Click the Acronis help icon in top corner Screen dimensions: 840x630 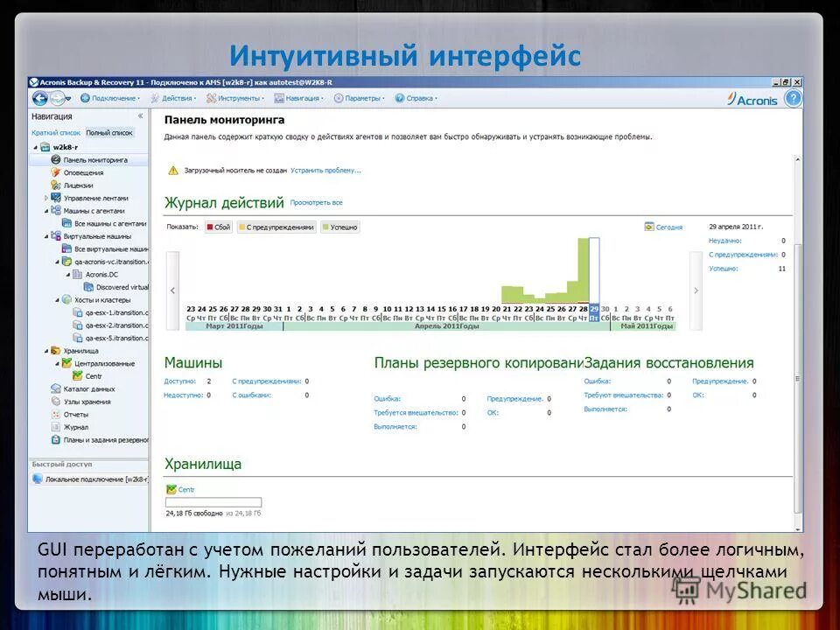coord(792,98)
